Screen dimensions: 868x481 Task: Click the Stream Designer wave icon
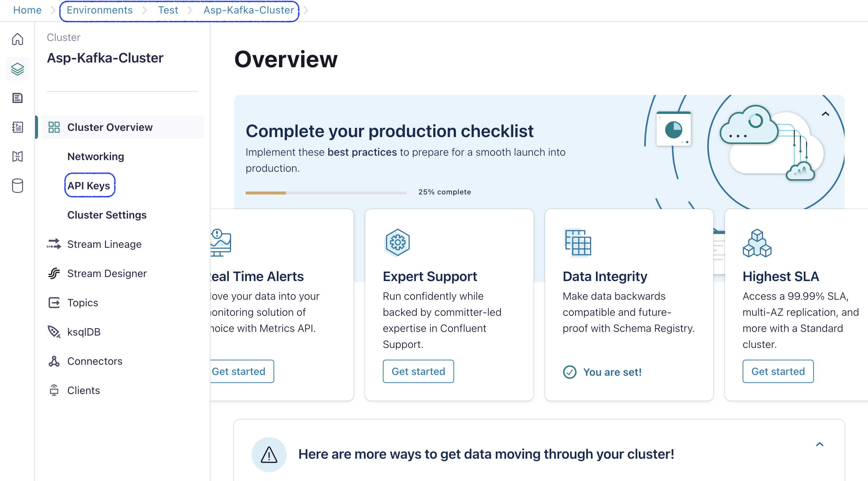(54, 273)
